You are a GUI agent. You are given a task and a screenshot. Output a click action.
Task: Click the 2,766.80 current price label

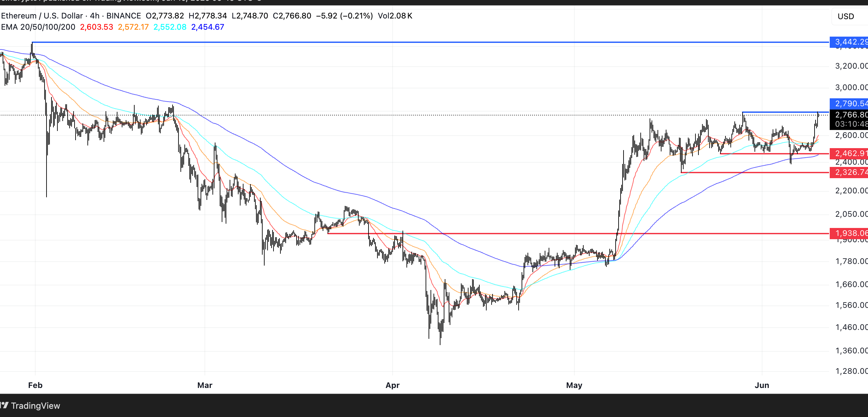tap(849, 115)
